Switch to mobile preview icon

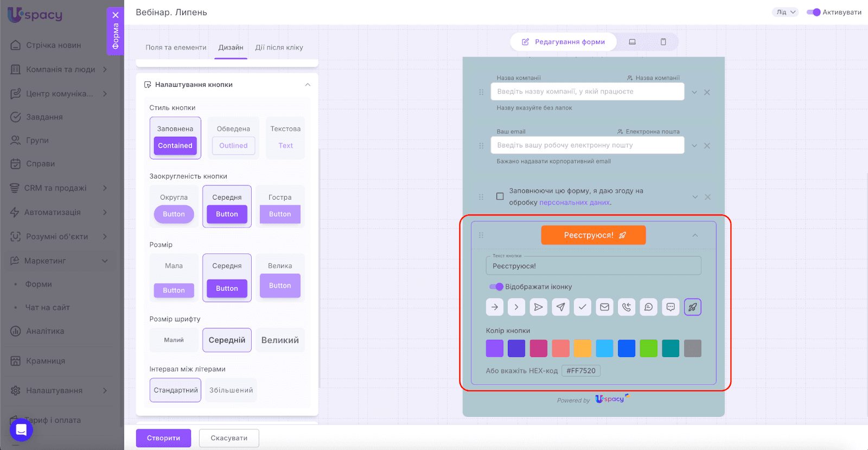663,42
